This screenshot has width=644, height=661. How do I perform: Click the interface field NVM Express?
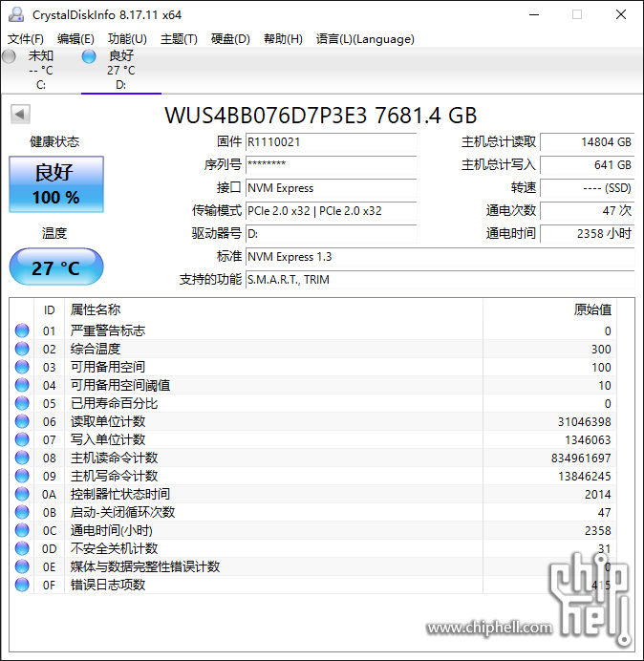pyautogui.click(x=331, y=187)
